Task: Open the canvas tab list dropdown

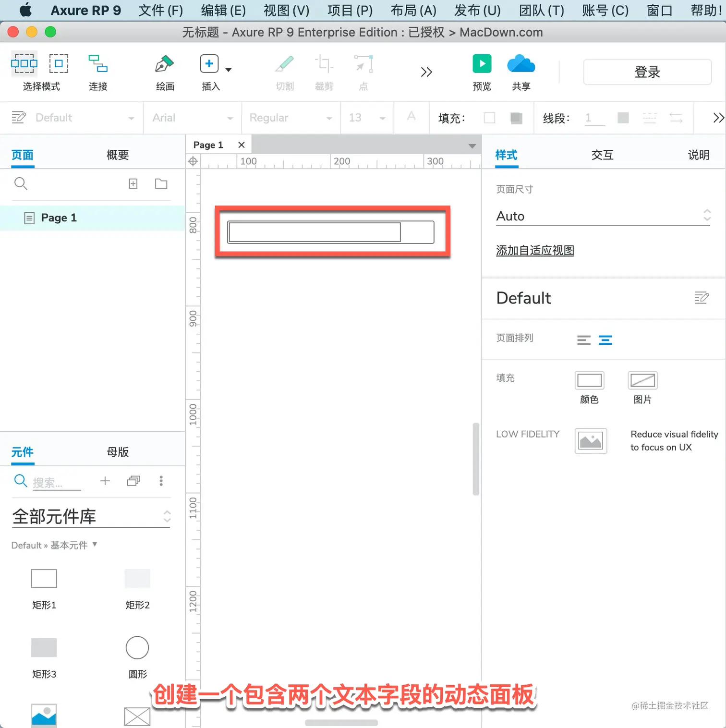Action: (x=472, y=146)
